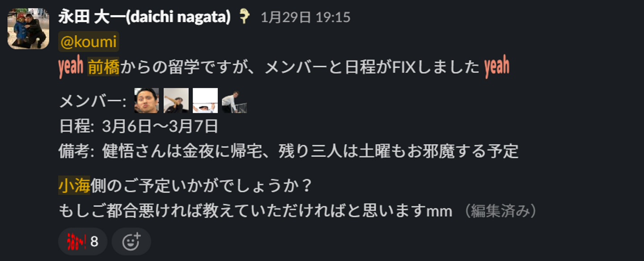The image size is (644, 261).
Task: Click the 備考 remarks line text
Action: pos(288,151)
